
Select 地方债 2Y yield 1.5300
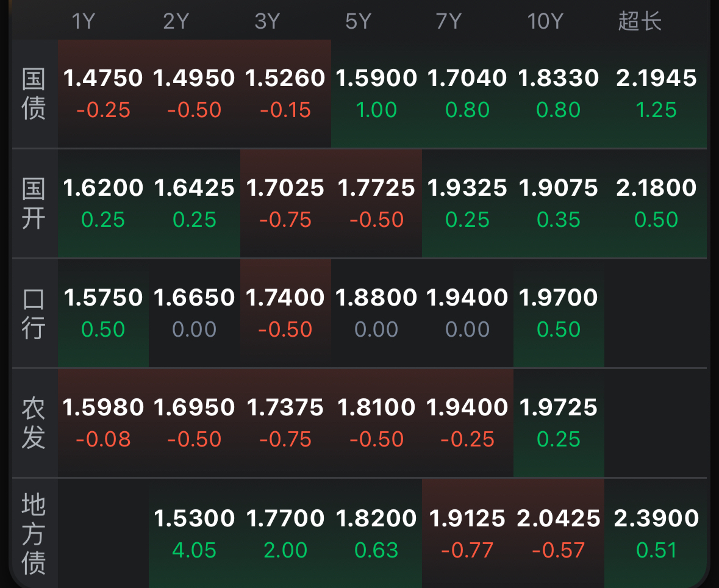click(195, 534)
